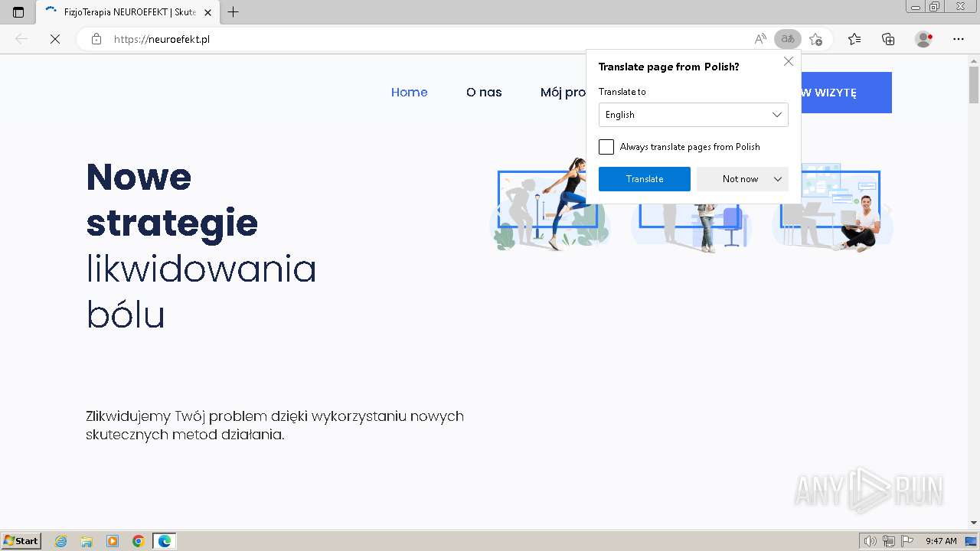The width and height of the screenshot is (980, 551).
Task: Close the translate popup
Action: pos(789,61)
